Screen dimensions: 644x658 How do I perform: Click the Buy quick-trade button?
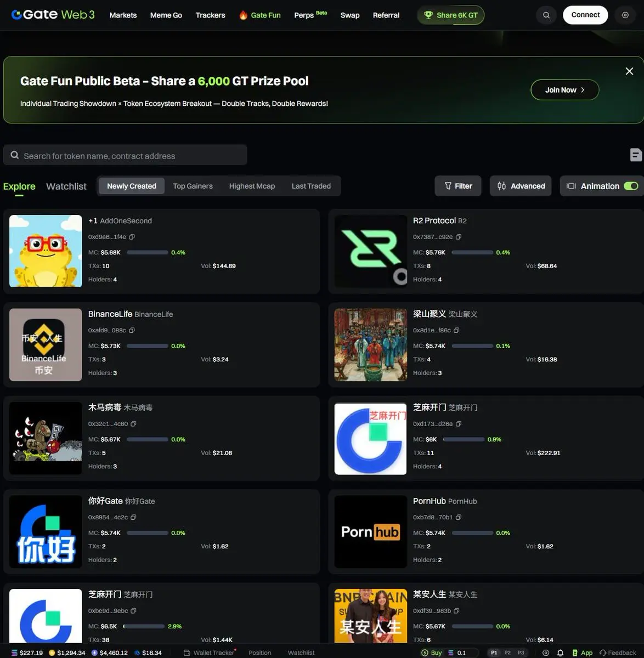[x=431, y=653]
